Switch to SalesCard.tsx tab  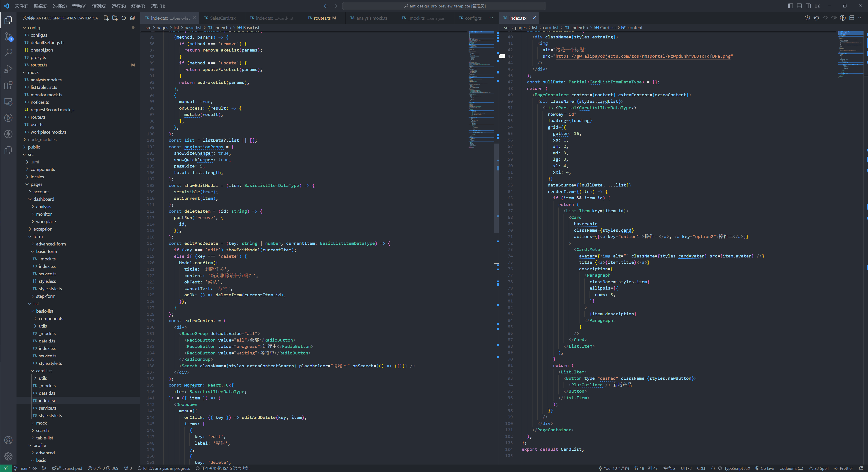(222, 18)
